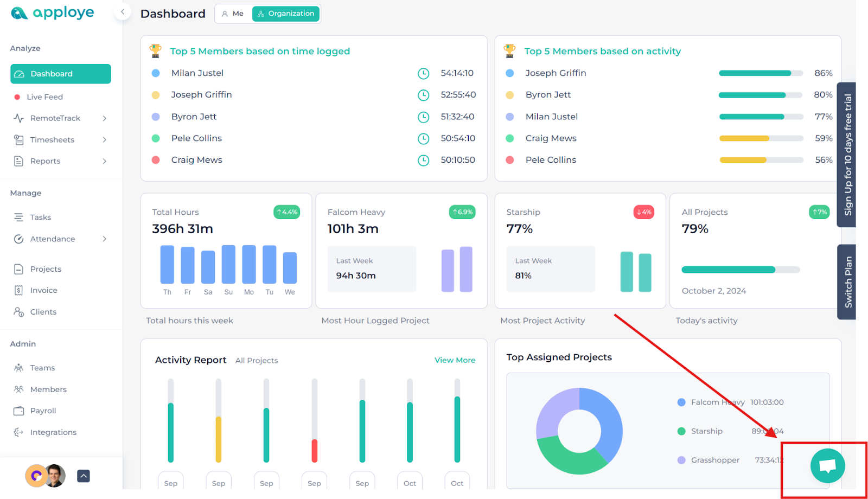Click Milan Justel in time logged list
The width and height of the screenshot is (868, 499).
pyautogui.click(x=197, y=73)
